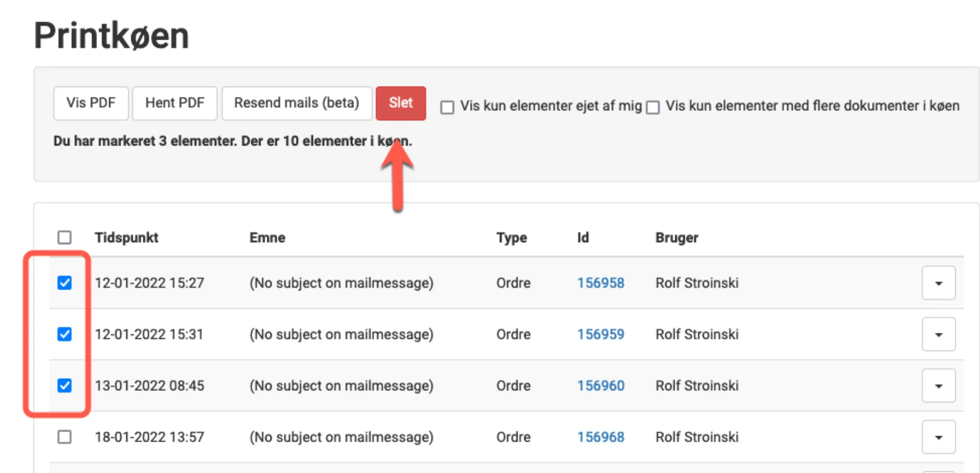Open order link 156960
Viewport: 980px width, 473px height.
click(600, 385)
